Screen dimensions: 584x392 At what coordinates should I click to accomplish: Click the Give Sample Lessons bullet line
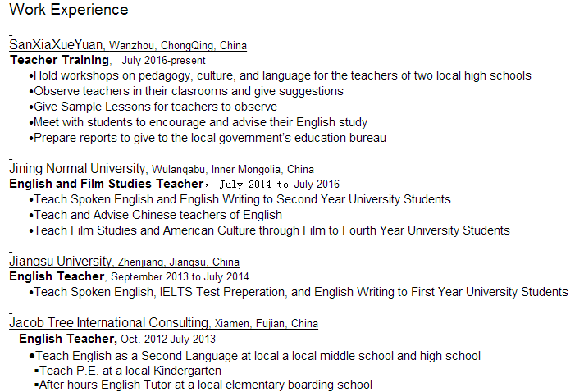pos(155,107)
